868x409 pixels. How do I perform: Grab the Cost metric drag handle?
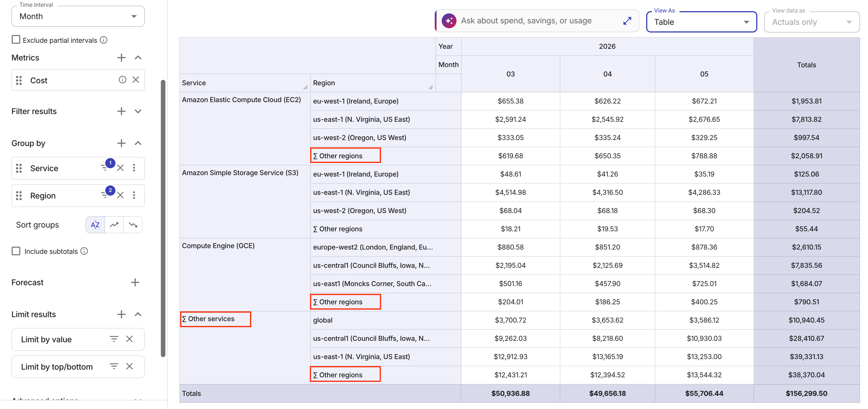[x=19, y=80]
